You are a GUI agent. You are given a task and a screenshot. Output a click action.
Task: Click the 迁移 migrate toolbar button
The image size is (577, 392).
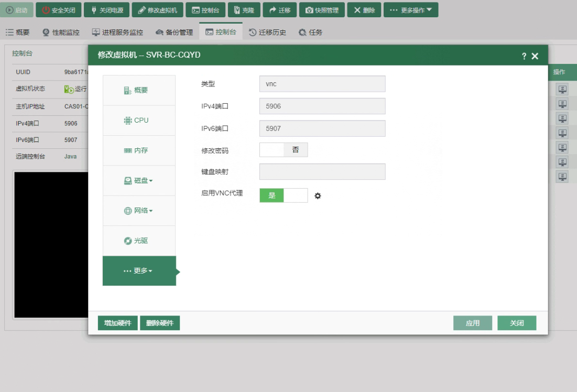[x=280, y=10]
